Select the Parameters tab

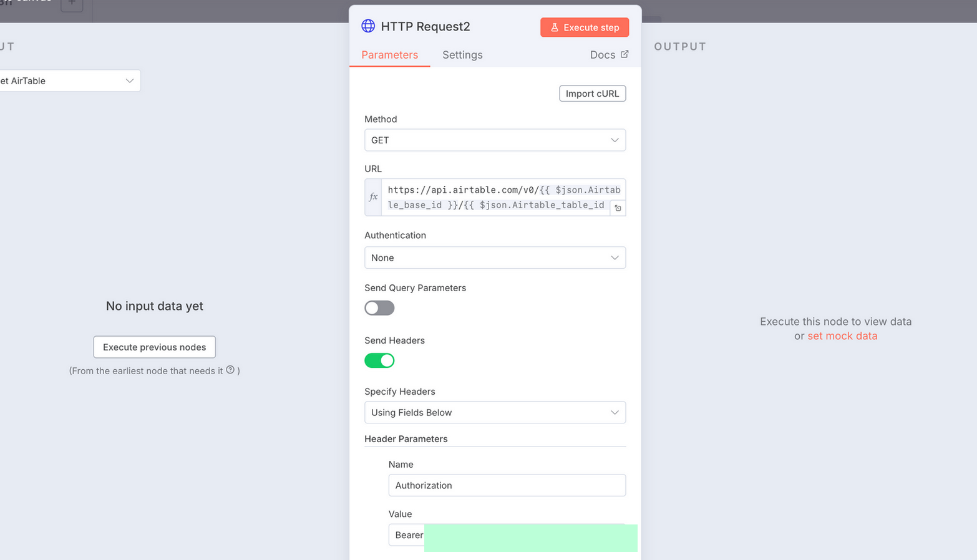pos(389,55)
